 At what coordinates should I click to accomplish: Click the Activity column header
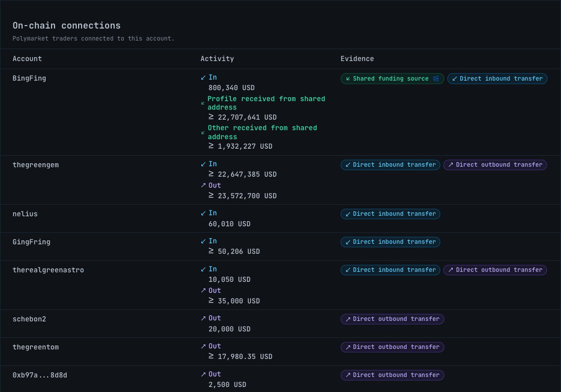pos(217,59)
